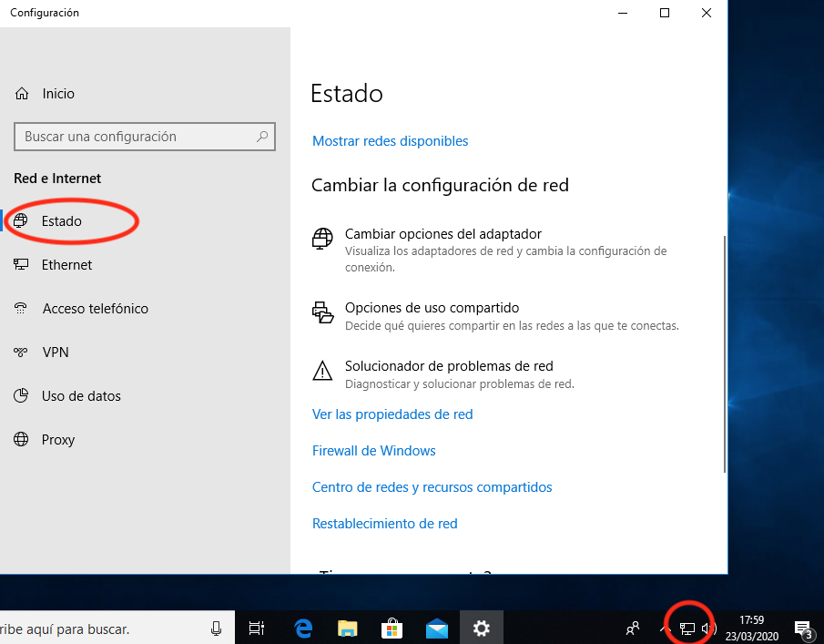The image size is (824, 644).
Task: Open the network icon in system tray
Action: tap(687, 629)
